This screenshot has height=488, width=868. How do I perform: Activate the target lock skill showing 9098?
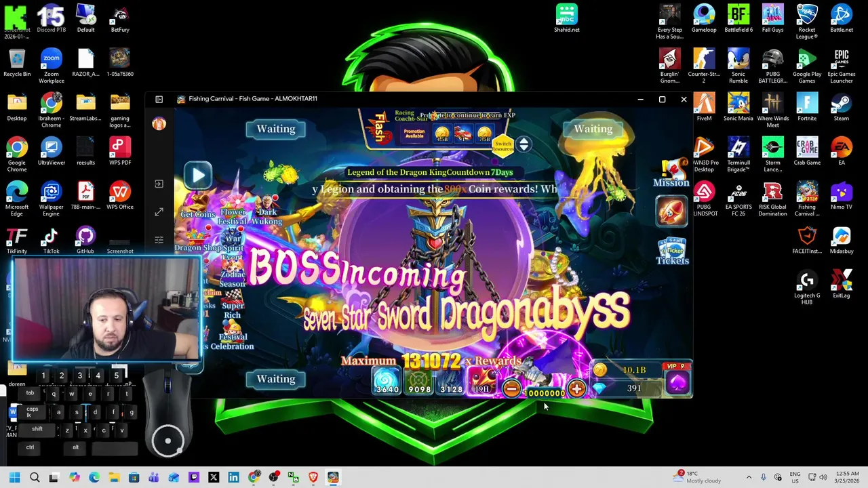click(x=419, y=381)
